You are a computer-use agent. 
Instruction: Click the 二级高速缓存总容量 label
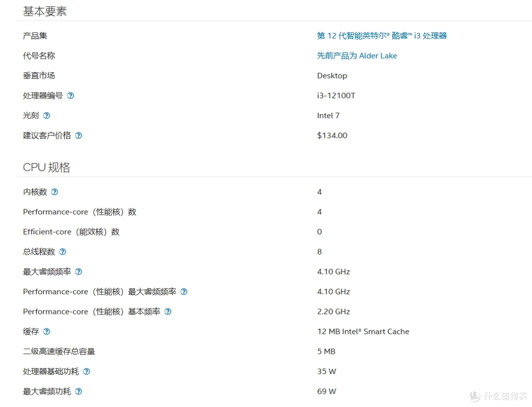click(59, 351)
